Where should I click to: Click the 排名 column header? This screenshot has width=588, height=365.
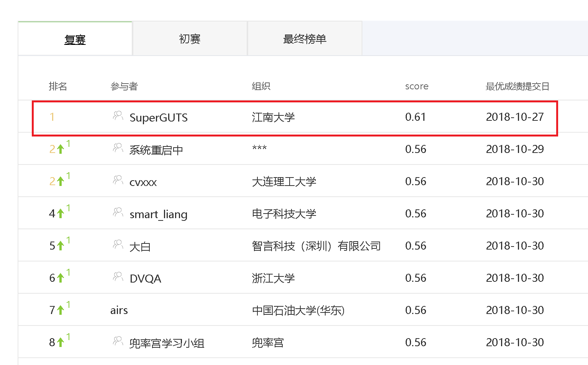coord(58,86)
